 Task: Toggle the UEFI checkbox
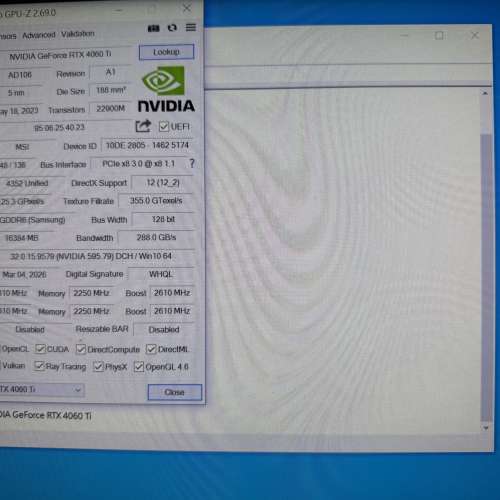(x=164, y=127)
